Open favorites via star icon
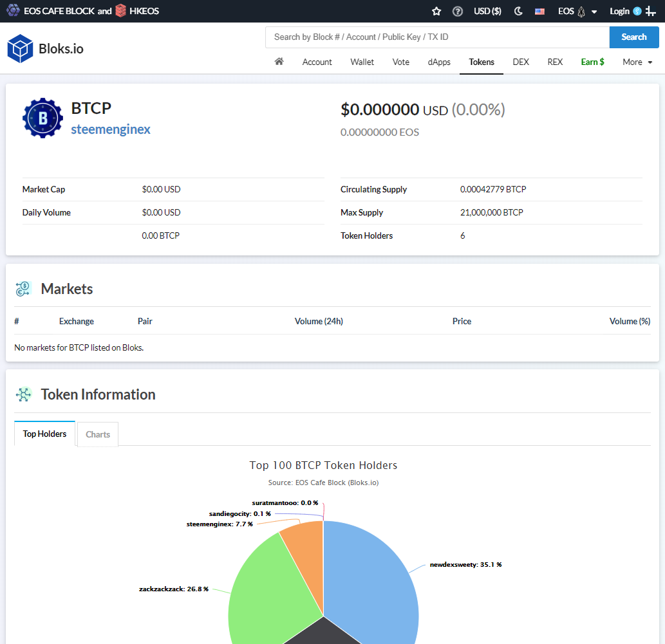 coord(436,12)
